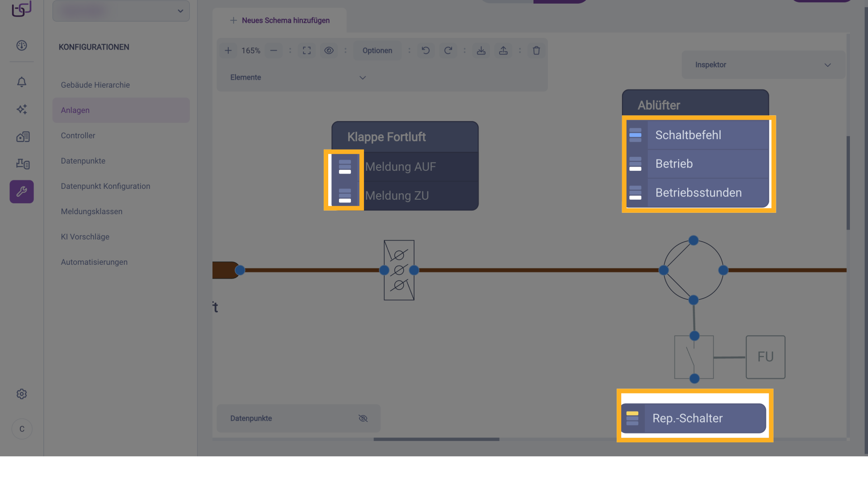Screen dimensions: 868x488
Task: Click Neues Schema hinzufügen tab
Action: (x=280, y=20)
